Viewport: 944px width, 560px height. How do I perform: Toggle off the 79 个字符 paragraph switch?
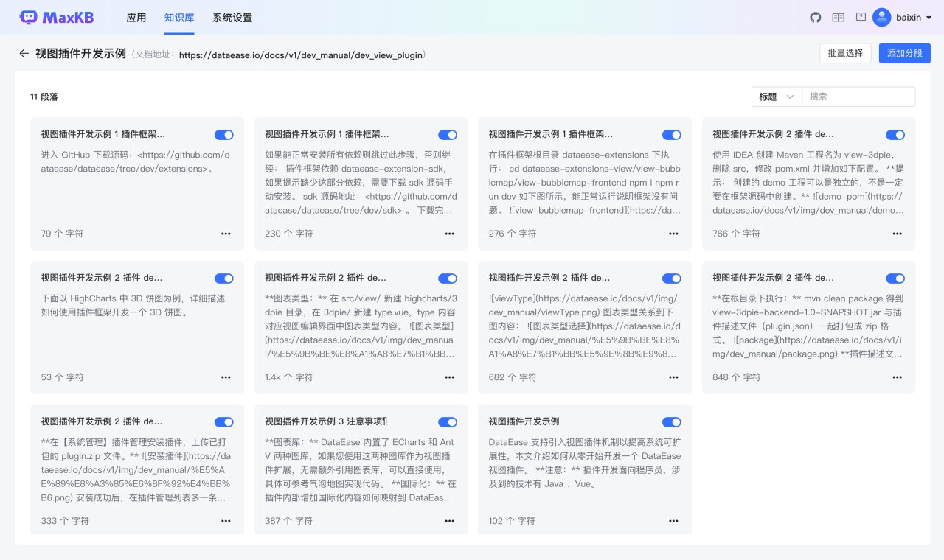[224, 135]
